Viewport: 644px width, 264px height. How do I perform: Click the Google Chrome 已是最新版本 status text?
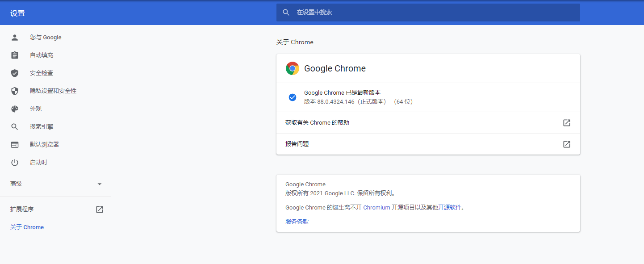click(x=342, y=93)
